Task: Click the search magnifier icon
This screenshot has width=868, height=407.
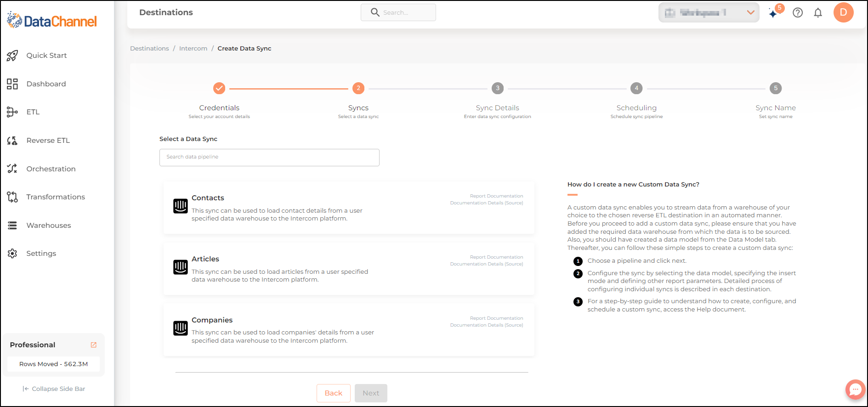Action: point(375,12)
